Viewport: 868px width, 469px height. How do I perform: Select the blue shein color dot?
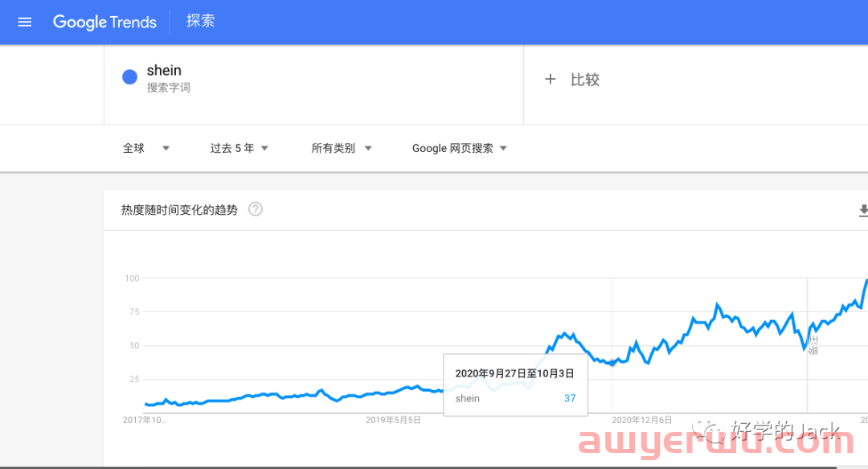[129, 77]
